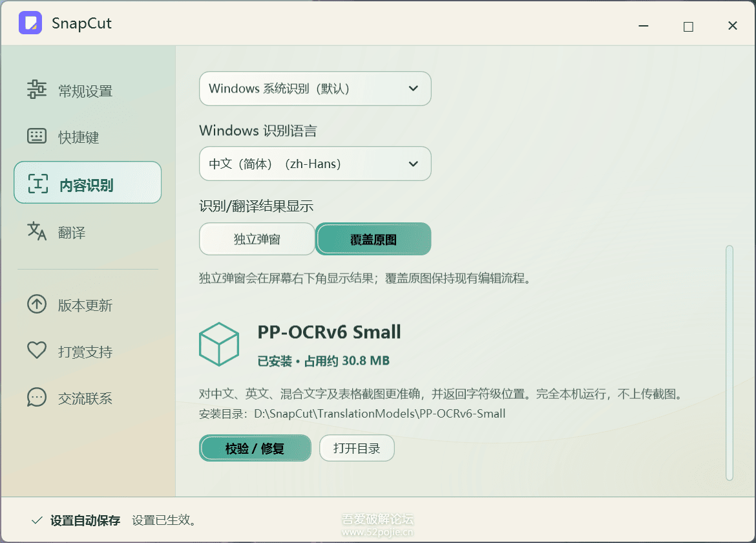
Task: Click the 翻译 language icon
Action: point(37,231)
